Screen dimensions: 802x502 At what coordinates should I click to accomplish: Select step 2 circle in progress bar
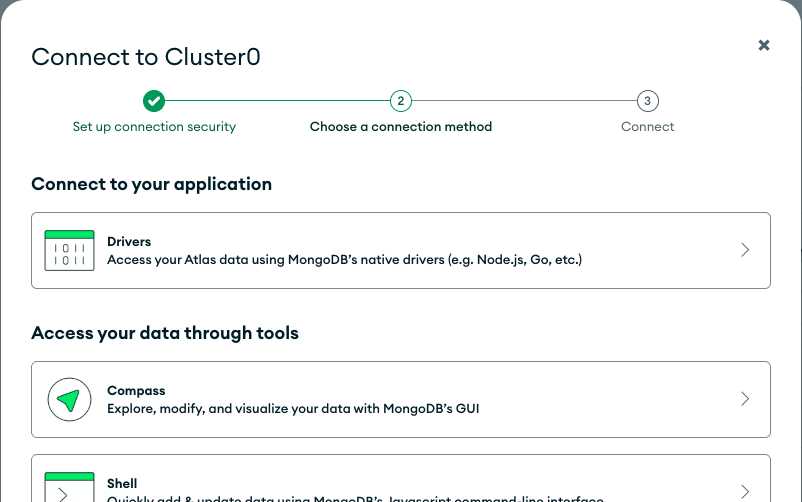400,101
